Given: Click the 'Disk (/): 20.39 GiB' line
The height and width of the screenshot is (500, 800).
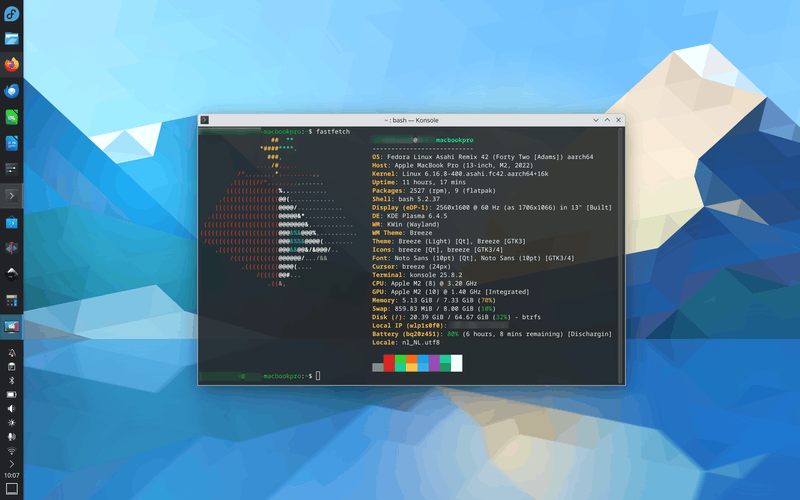Looking at the screenshot, I should coord(456,317).
